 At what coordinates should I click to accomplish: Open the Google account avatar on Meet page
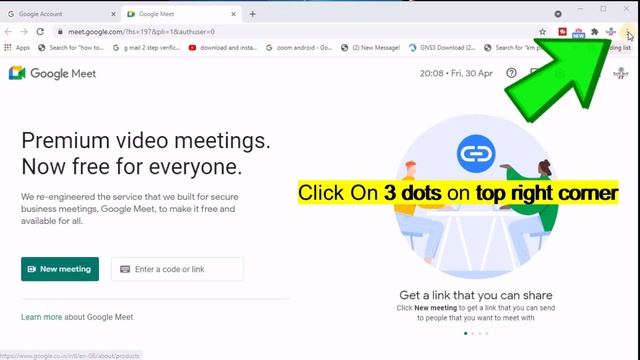pos(621,73)
